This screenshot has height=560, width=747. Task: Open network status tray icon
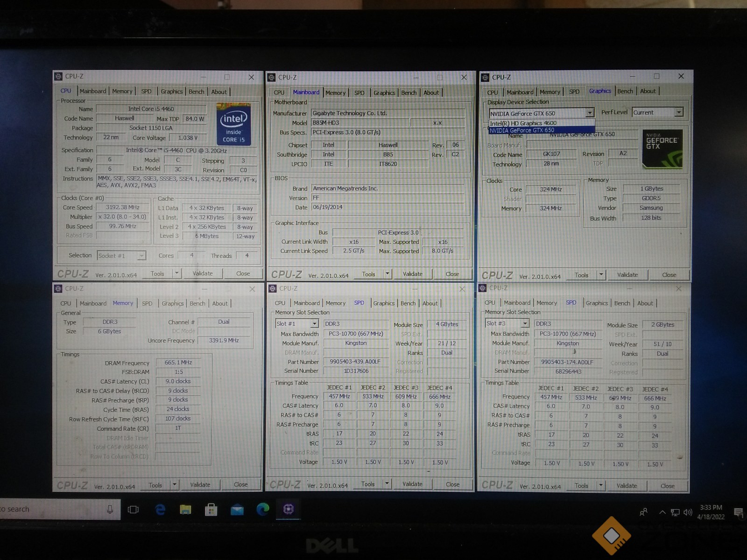[x=675, y=512]
